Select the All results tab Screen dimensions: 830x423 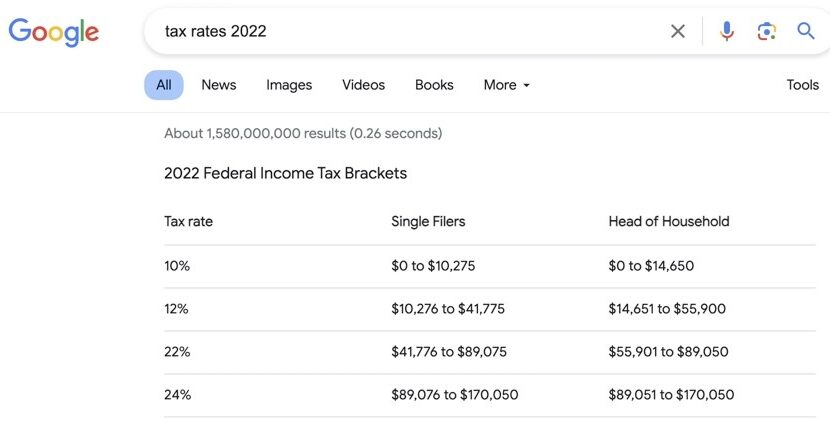(164, 85)
